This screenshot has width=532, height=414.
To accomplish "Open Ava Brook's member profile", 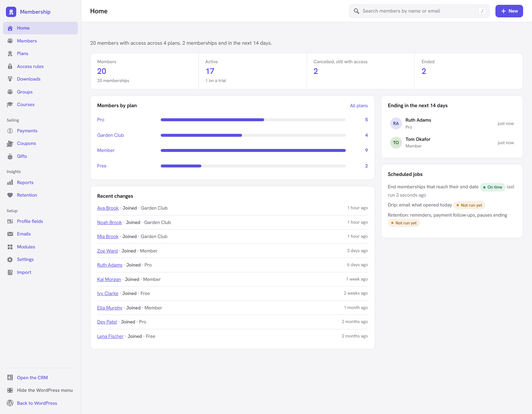I will click(x=108, y=208).
